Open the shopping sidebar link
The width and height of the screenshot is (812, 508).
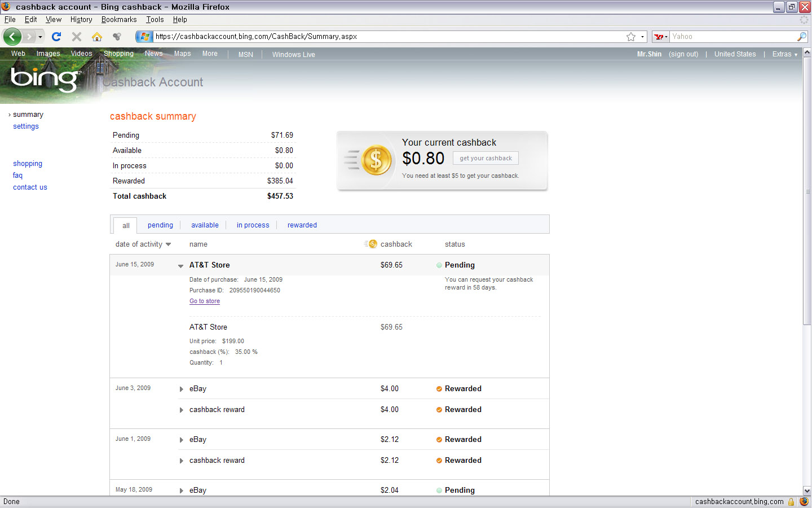coord(28,164)
